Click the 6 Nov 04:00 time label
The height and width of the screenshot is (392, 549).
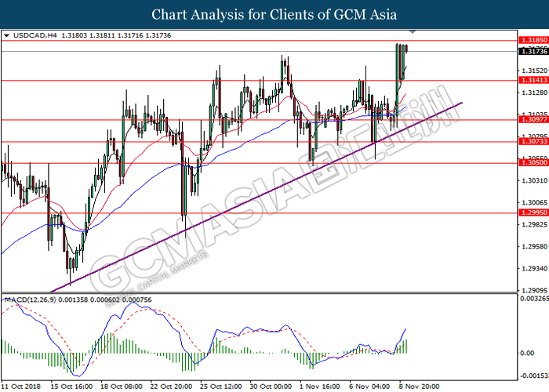369,387
